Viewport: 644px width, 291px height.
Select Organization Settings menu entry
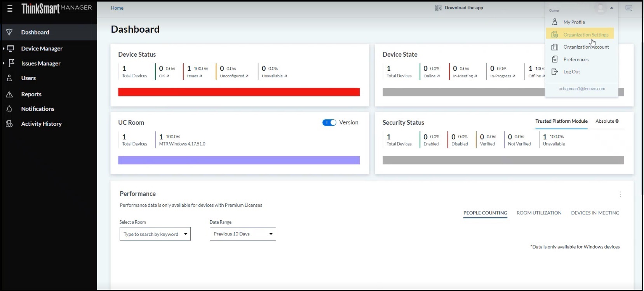(580, 35)
